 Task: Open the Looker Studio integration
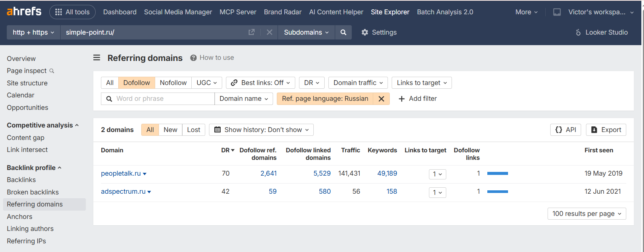601,32
